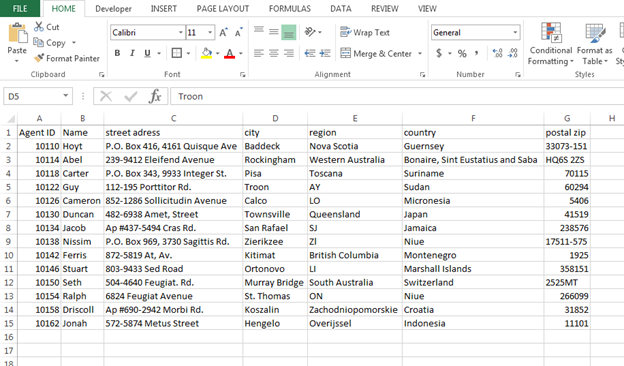Image resolution: width=624 pixels, height=366 pixels.
Task: Open Paste options arrow
Action: (17, 61)
